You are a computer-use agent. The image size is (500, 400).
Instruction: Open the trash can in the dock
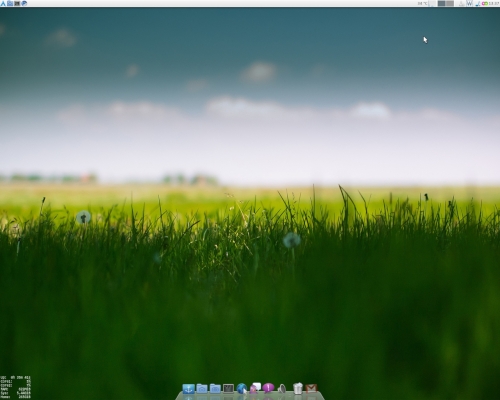point(298,388)
